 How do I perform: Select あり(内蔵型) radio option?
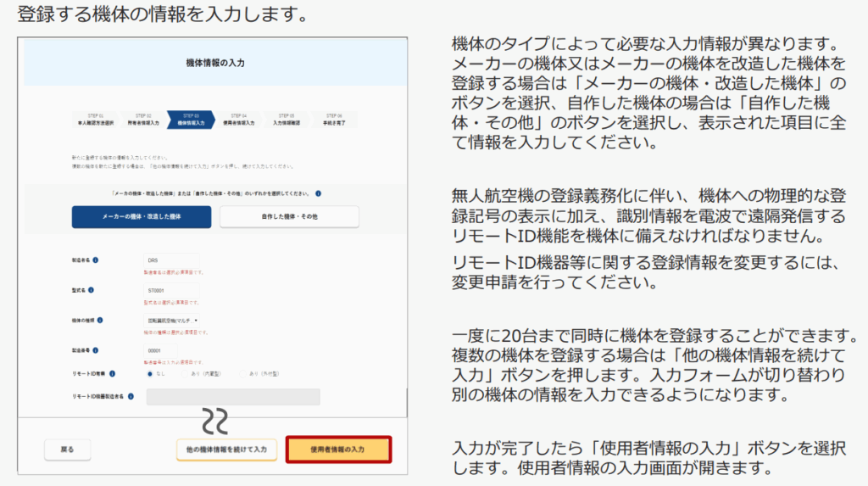185,374
